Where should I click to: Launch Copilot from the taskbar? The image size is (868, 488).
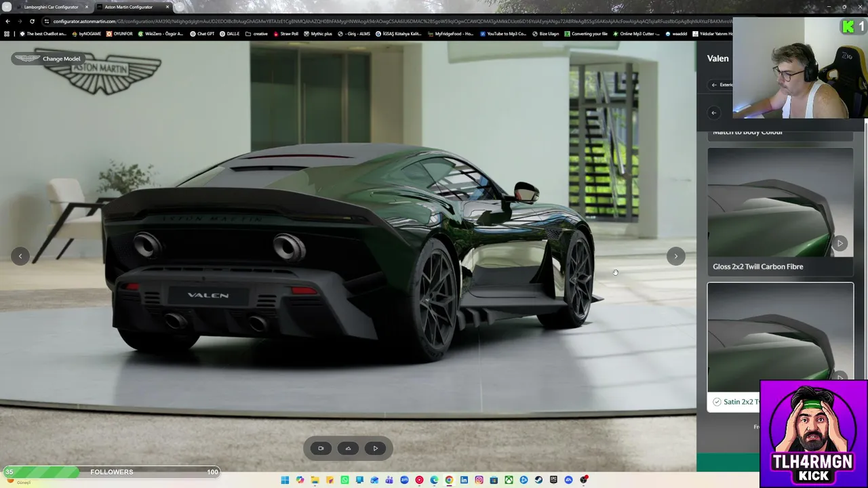(x=300, y=480)
